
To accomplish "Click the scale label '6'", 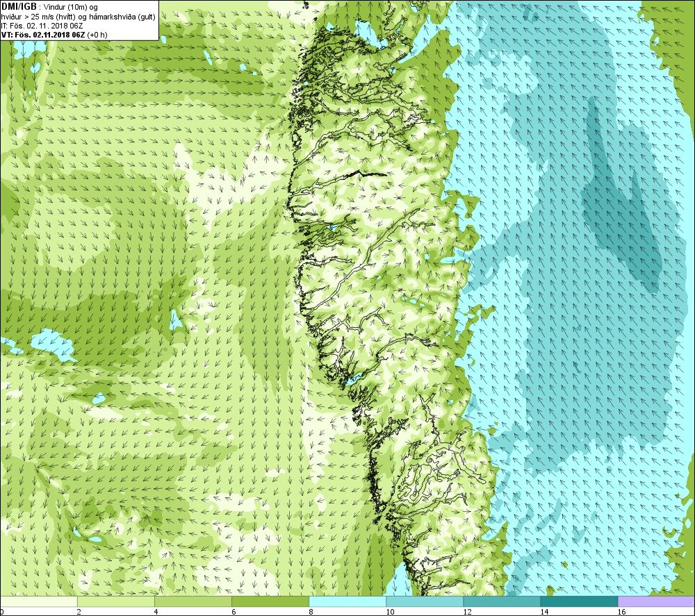I will coord(233,612).
